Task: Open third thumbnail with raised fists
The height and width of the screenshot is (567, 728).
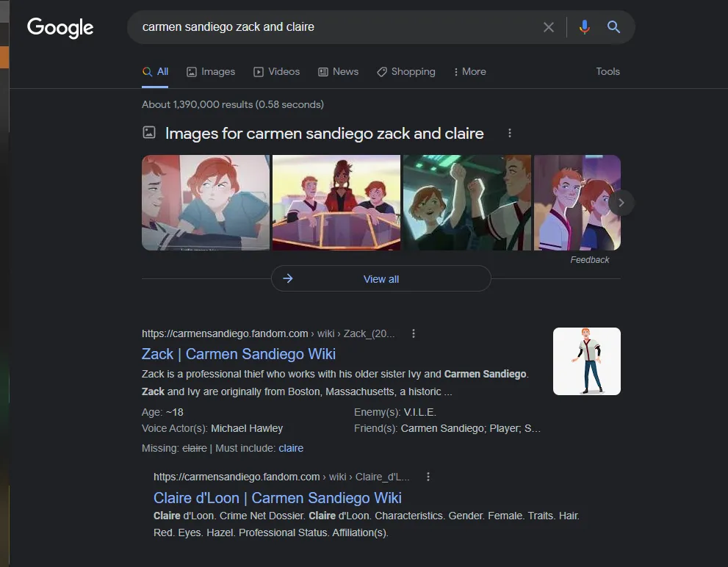Action: click(x=467, y=203)
